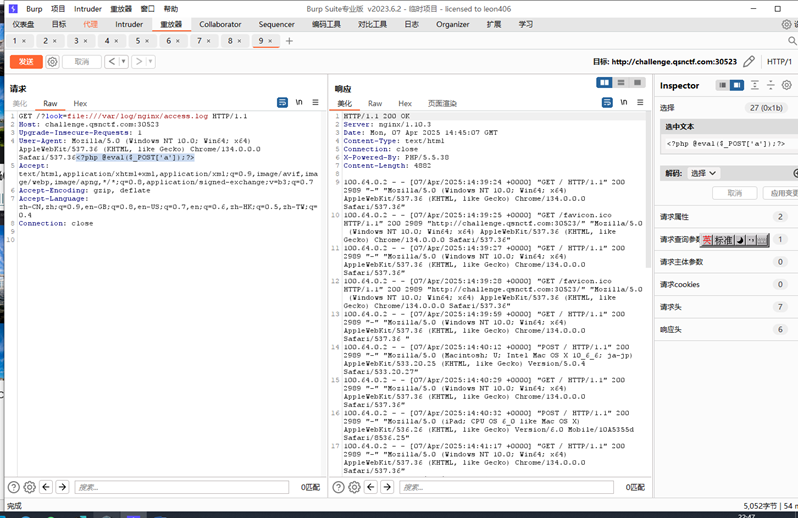Expand 请求属性 (Request attributes) section
Image resolution: width=798 pixels, height=518 pixels.
[x=726, y=217]
